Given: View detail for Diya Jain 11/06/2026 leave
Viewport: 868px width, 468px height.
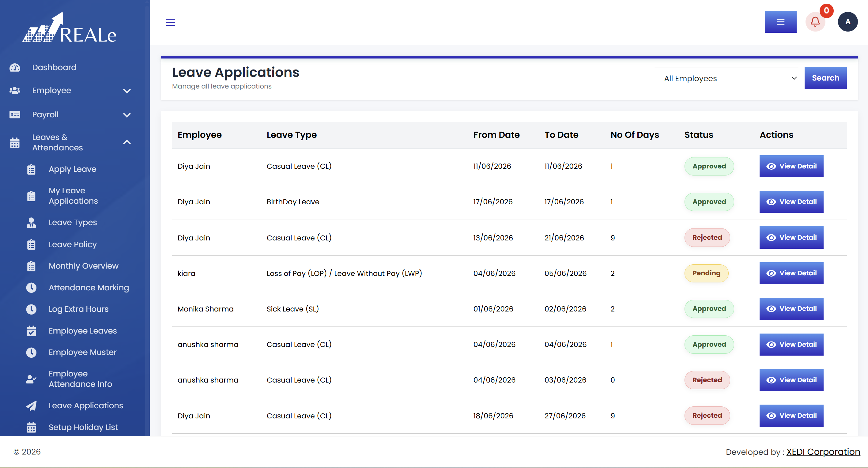Looking at the screenshot, I should pos(791,166).
